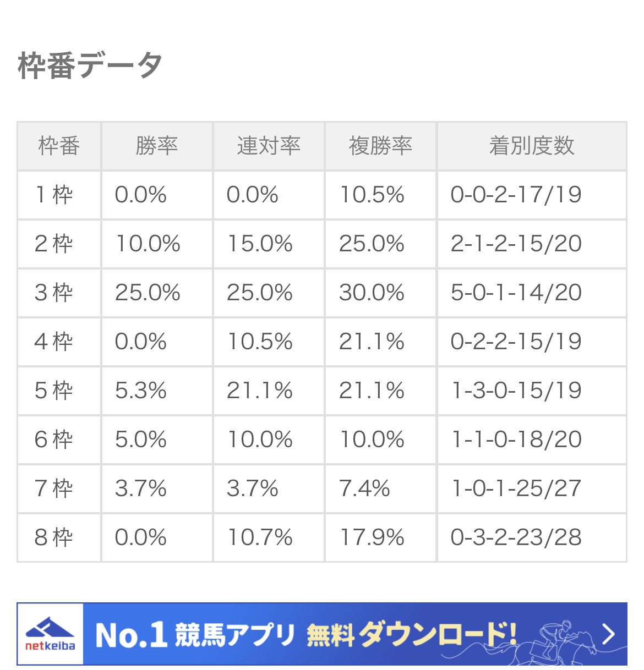Click the 枠番データ section heading
This screenshot has height=670, width=644.
pos(90,65)
